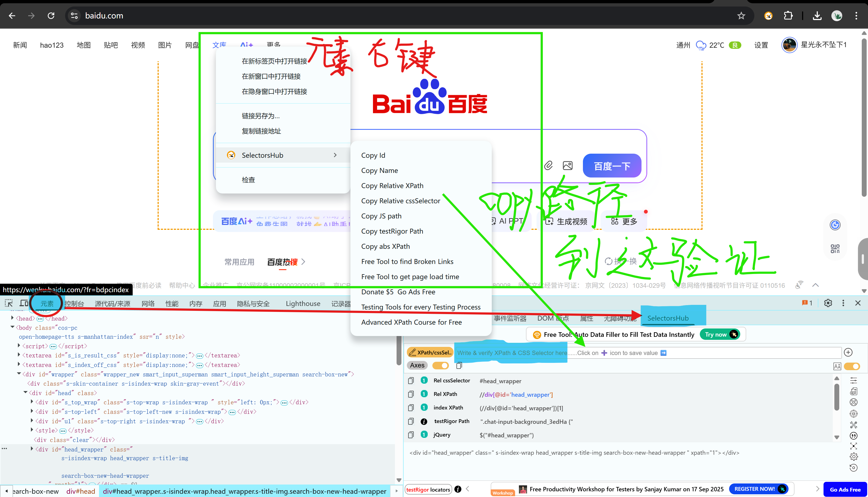Viewport: 868px width, 497px height.
Task: Expand the div id="s_top_wrap" node
Action: [x=32, y=402]
